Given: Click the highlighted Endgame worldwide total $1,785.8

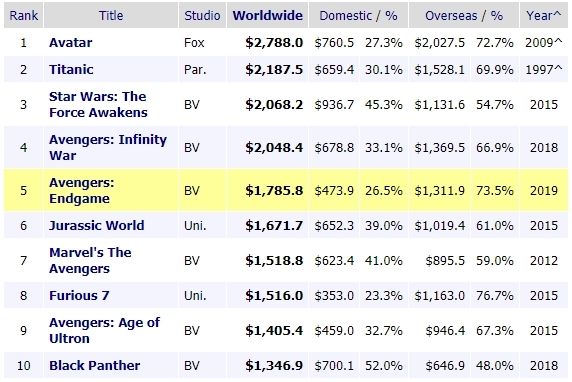Looking at the screenshot, I should coord(274,190).
